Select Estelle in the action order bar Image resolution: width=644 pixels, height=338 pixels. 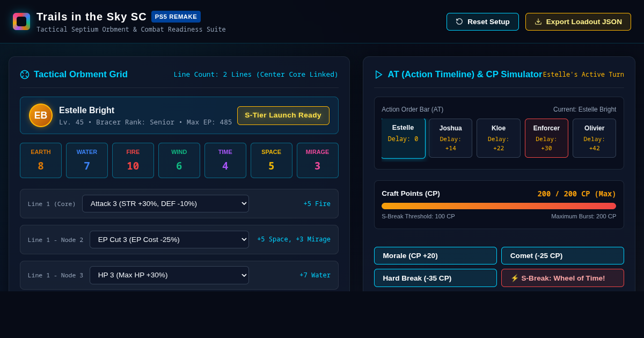[403, 138]
